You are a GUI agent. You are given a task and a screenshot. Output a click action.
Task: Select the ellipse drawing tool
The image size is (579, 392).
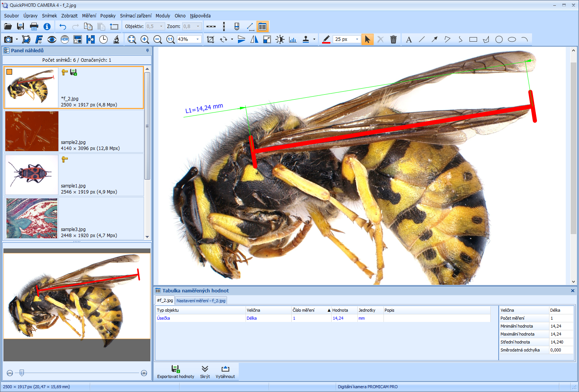pyautogui.click(x=512, y=39)
